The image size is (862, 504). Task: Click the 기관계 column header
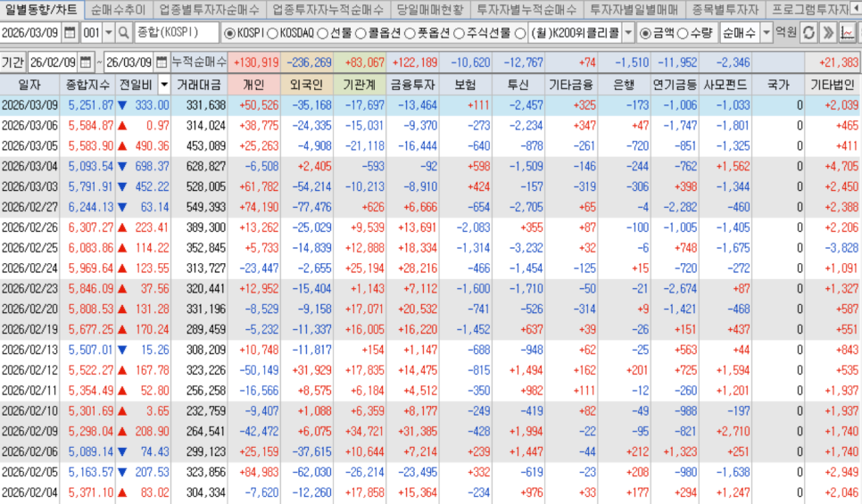pos(360,85)
